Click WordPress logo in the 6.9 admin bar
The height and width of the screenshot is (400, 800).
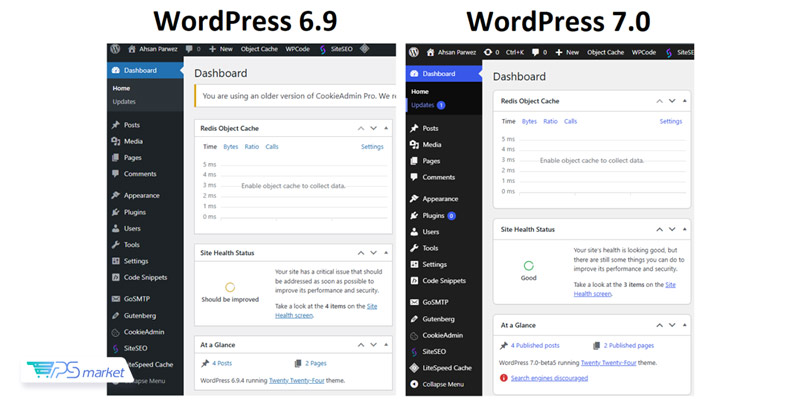(115, 49)
